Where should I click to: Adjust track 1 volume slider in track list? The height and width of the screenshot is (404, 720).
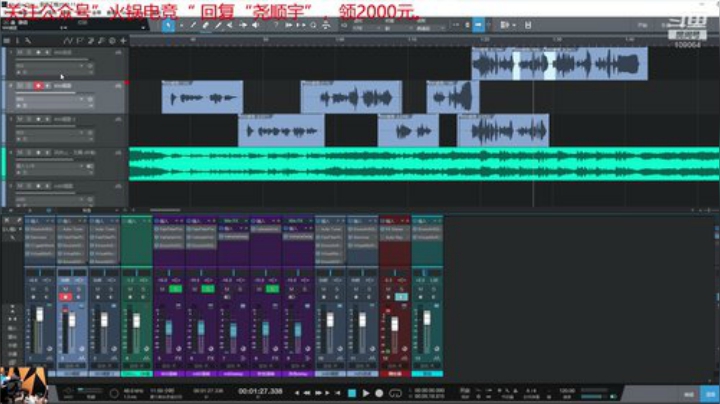pos(52,60)
